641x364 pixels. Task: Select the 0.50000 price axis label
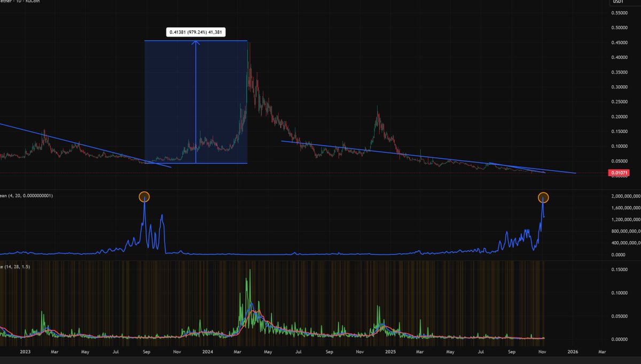(620, 27)
